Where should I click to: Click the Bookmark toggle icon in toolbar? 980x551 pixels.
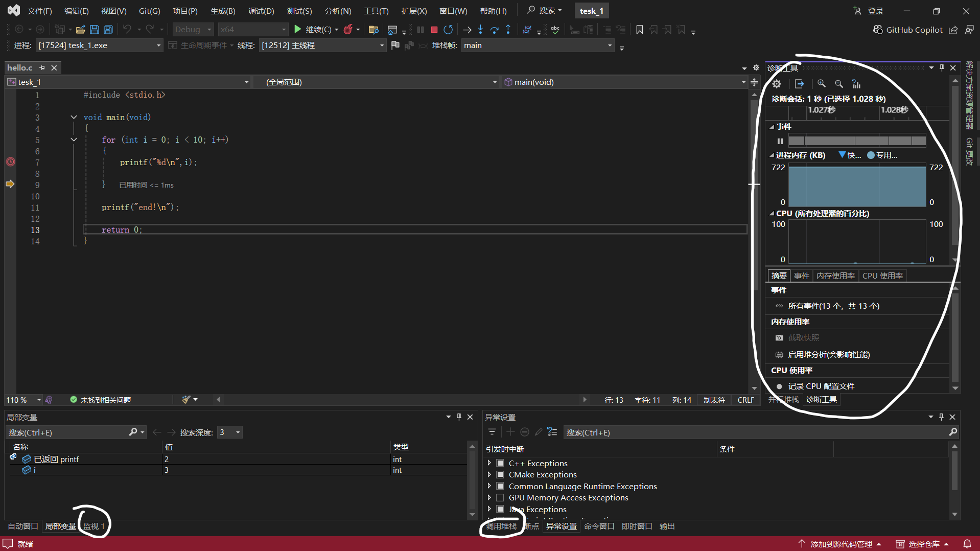click(639, 30)
